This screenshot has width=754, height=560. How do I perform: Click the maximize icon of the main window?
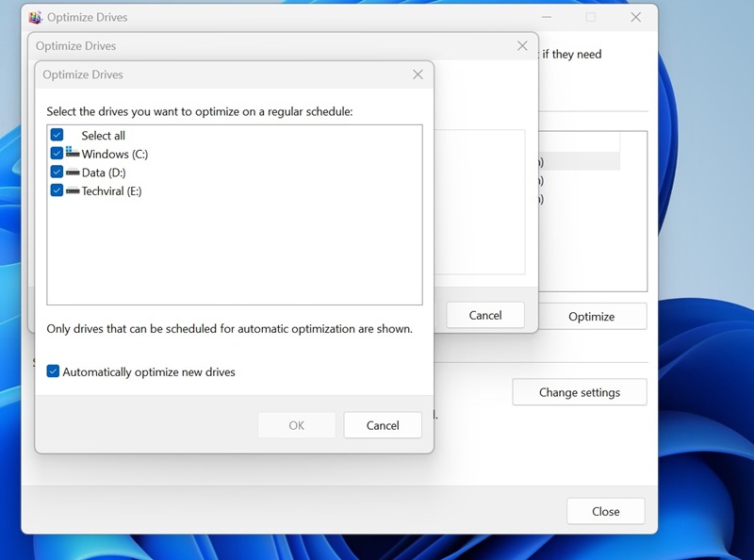coord(591,17)
